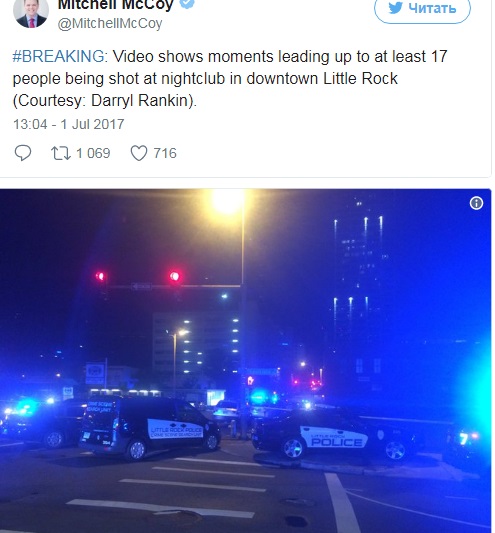Click the Little Rock Police car in photo

[335, 435]
